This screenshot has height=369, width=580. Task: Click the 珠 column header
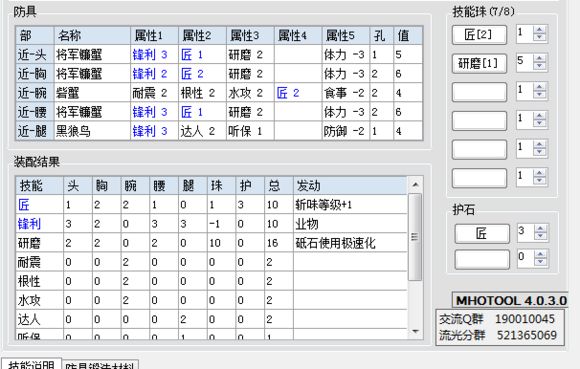[x=222, y=186]
